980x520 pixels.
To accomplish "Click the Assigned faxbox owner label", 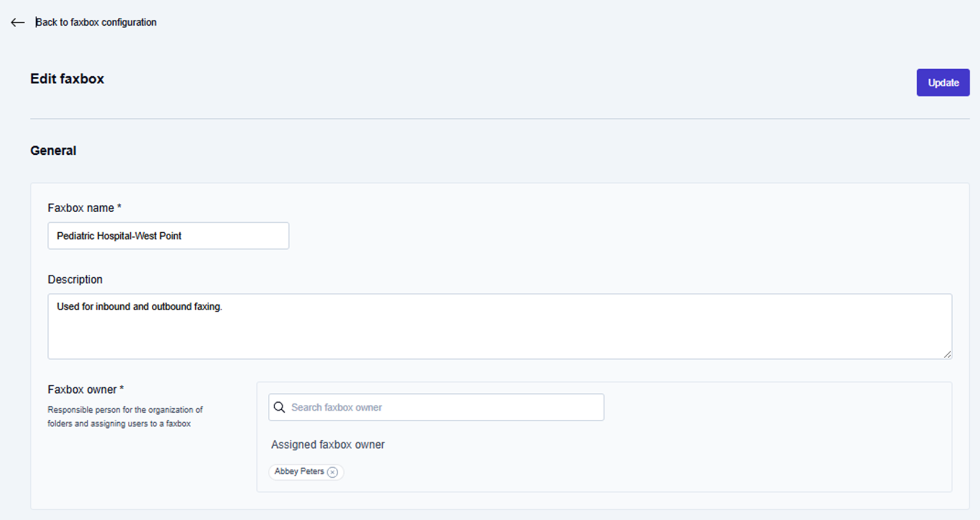I will pos(328,445).
